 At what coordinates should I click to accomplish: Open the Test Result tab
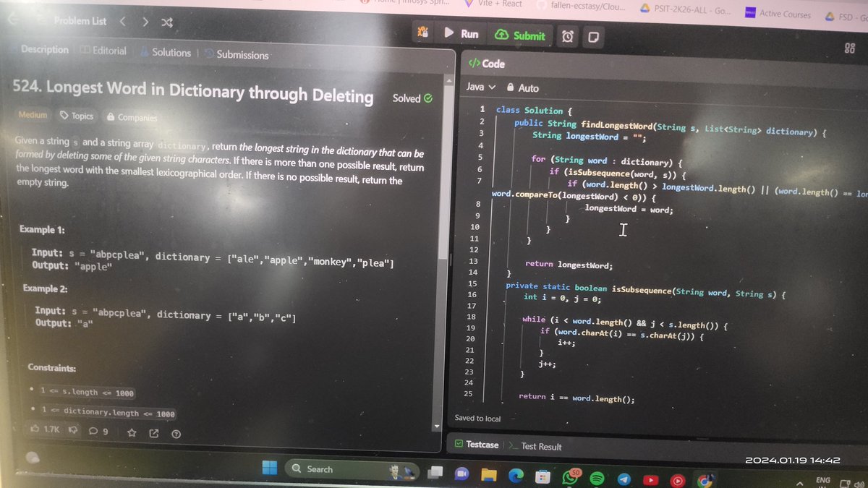pyautogui.click(x=535, y=446)
